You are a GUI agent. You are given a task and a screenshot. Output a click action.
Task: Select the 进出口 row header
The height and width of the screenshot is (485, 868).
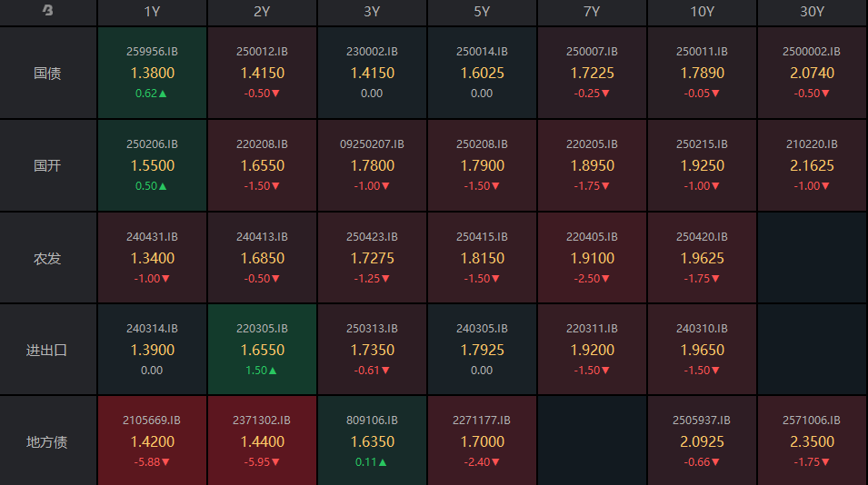click(47, 350)
